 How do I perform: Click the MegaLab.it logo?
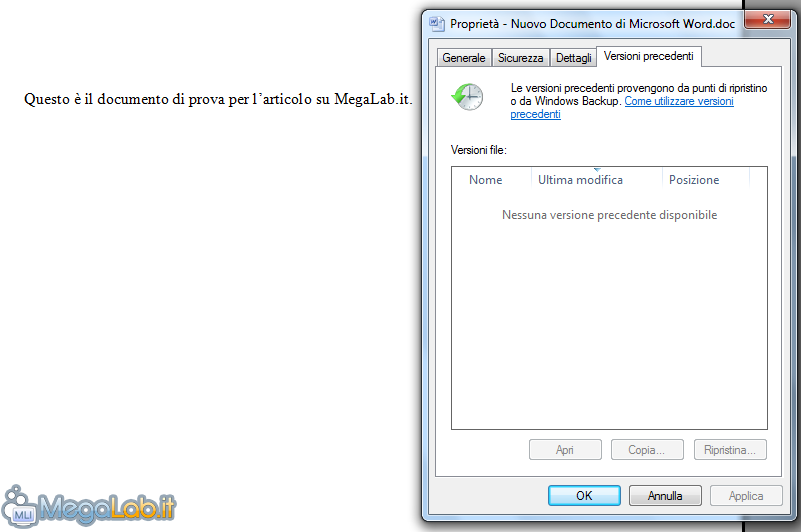point(89,506)
